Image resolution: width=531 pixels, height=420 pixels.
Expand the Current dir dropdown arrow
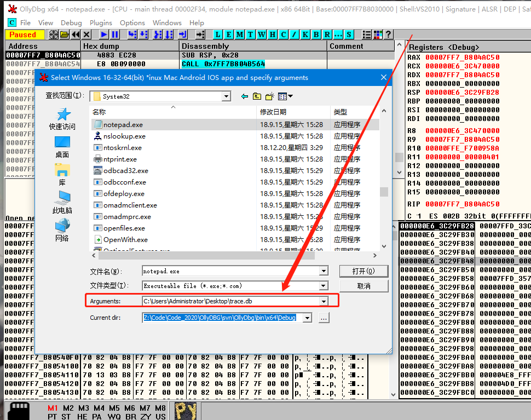coord(308,318)
